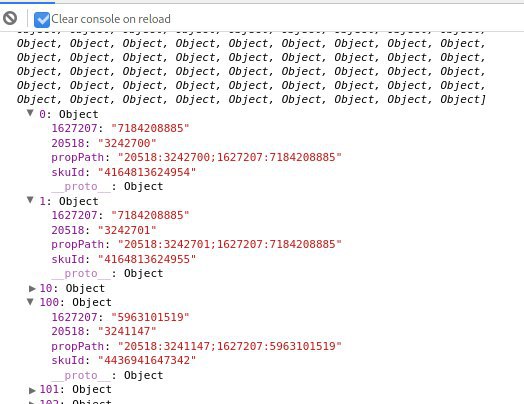Collapse the 100: Object entry

pyautogui.click(x=30, y=302)
